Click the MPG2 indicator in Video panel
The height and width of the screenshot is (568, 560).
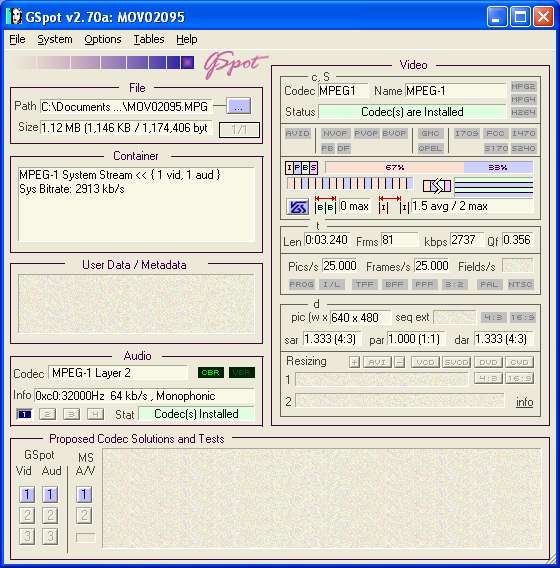click(523, 86)
